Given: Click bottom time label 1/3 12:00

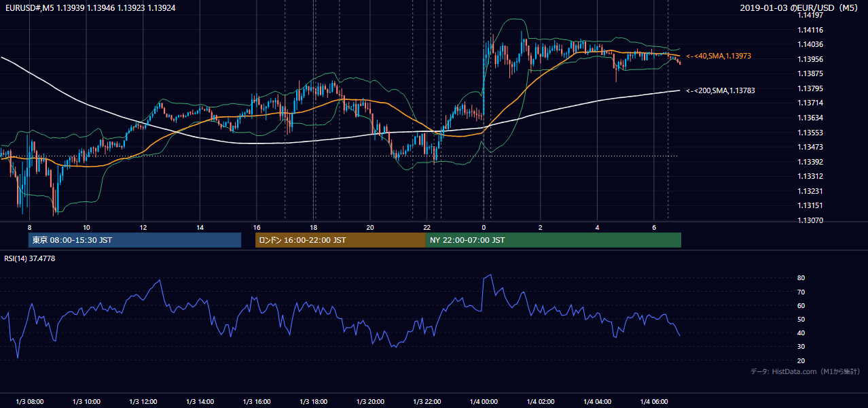Looking at the screenshot, I should point(143,402).
